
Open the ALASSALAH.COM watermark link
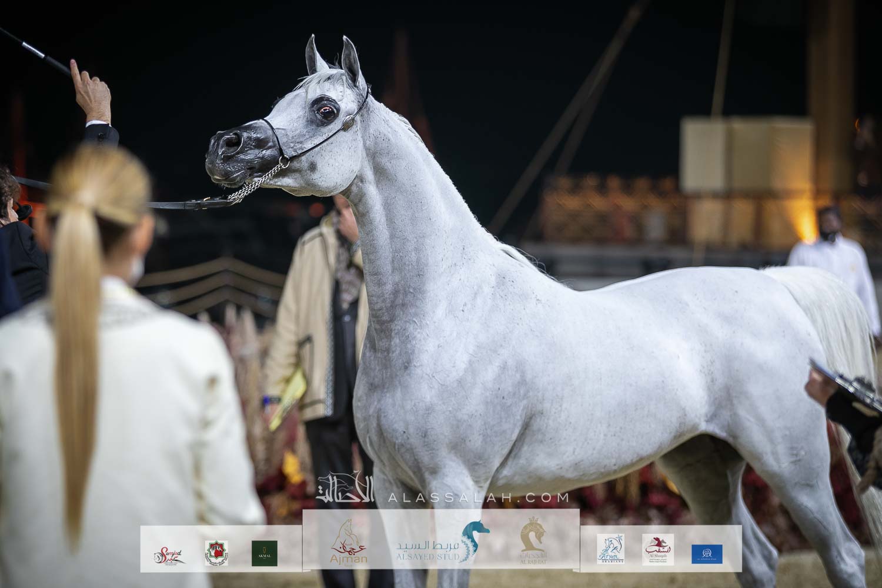478,498
